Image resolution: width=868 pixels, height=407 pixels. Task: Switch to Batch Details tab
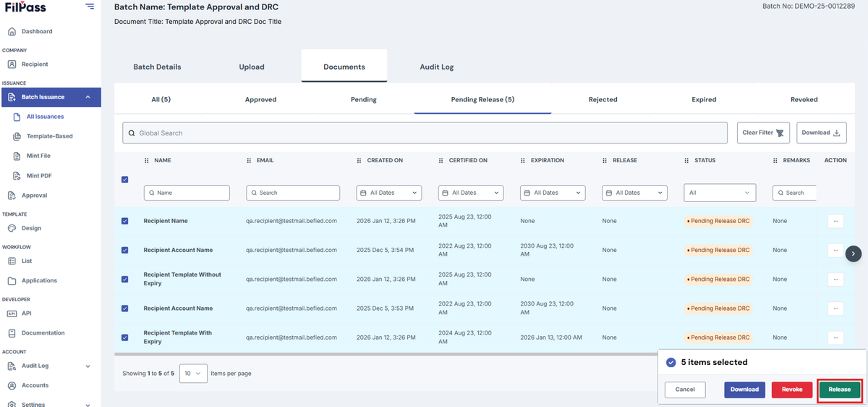point(157,67)
